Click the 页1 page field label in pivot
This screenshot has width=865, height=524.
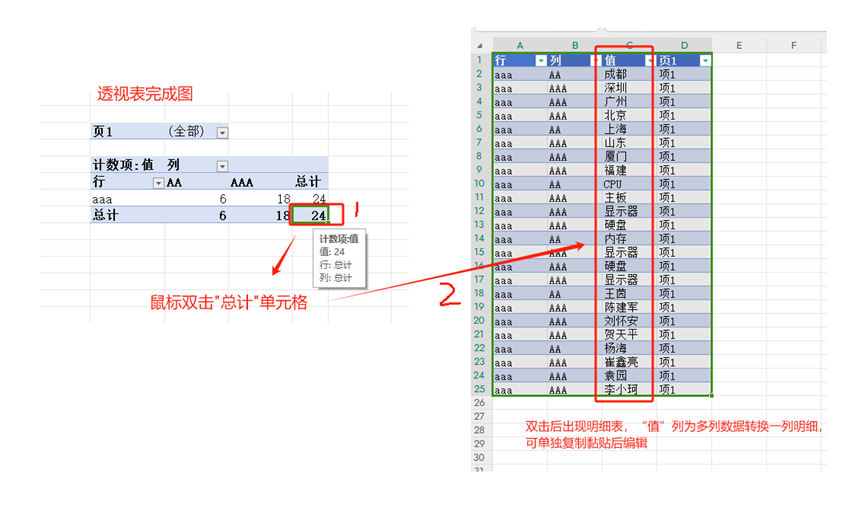tap(103, 131)
